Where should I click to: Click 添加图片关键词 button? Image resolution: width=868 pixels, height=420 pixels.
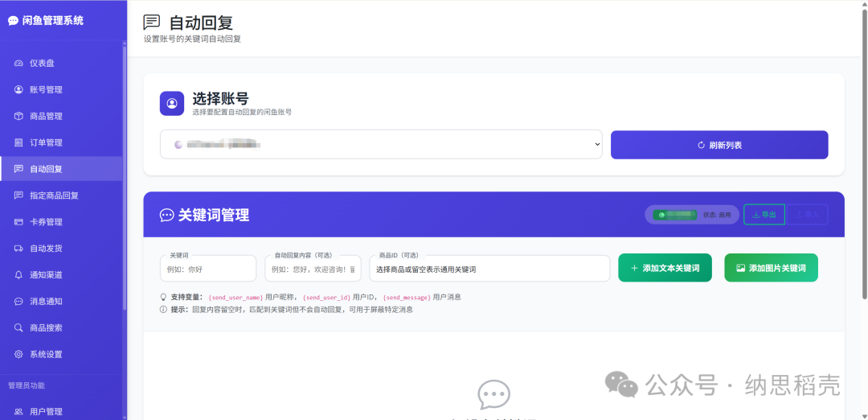click(x=771, y=268)
